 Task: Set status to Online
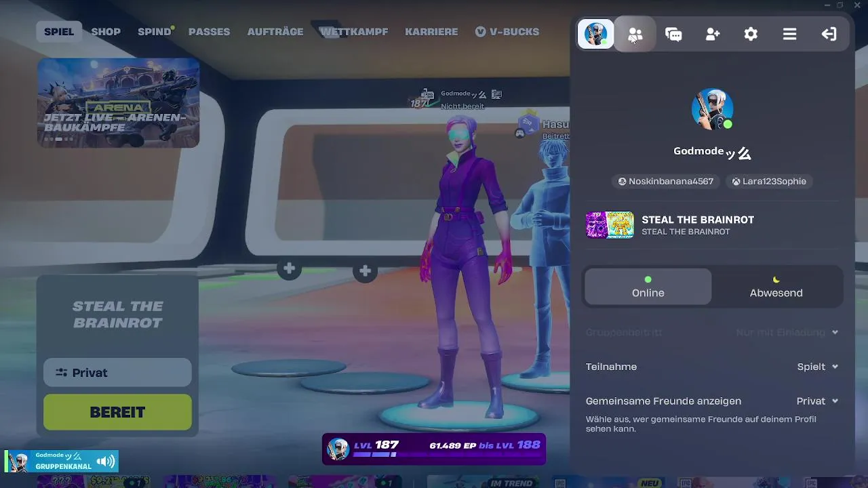coord(648,287)
